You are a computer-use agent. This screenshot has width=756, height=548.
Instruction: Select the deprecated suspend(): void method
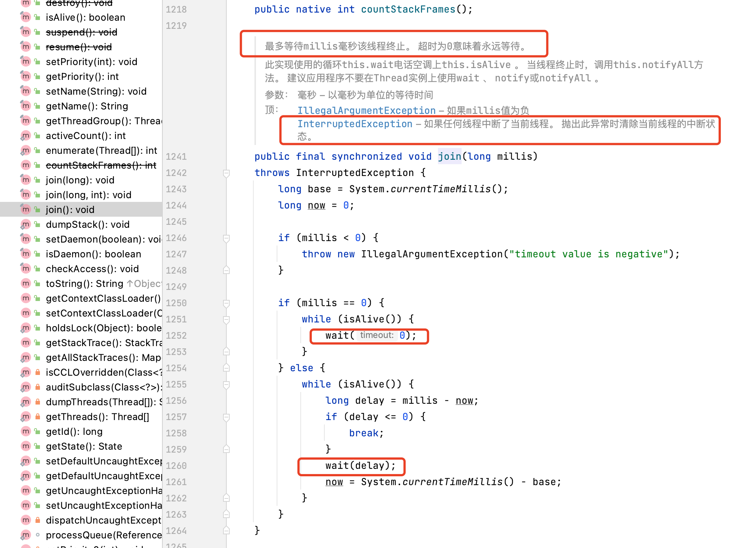click(81, 32)
